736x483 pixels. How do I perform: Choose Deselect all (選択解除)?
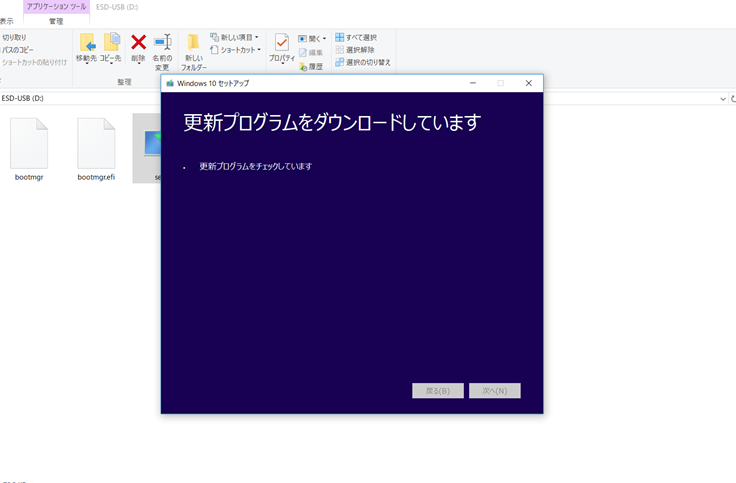pyautogui.click(x=355, y=50)
